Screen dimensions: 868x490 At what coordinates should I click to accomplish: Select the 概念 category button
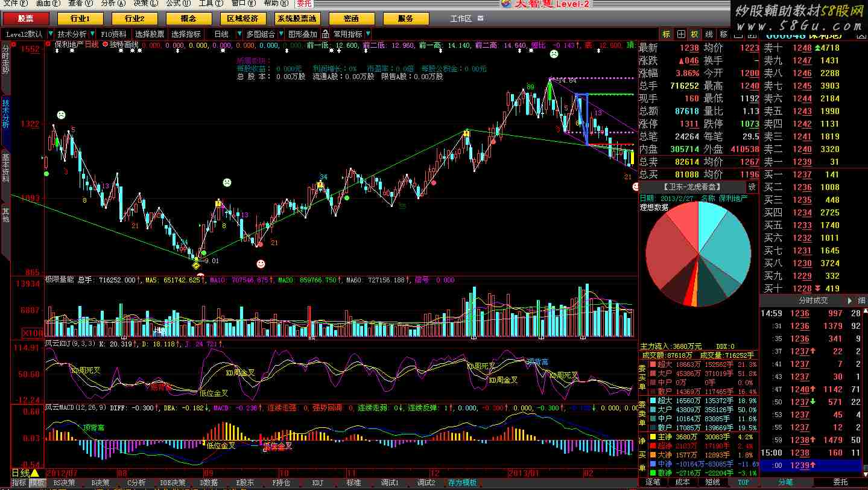[x=188, y=19]
